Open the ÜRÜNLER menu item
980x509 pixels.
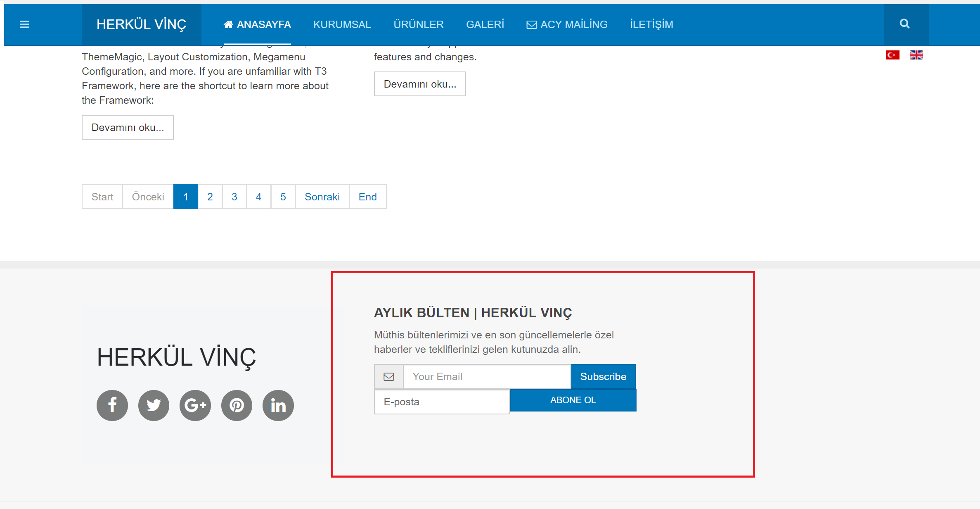(x=418, y=24)
